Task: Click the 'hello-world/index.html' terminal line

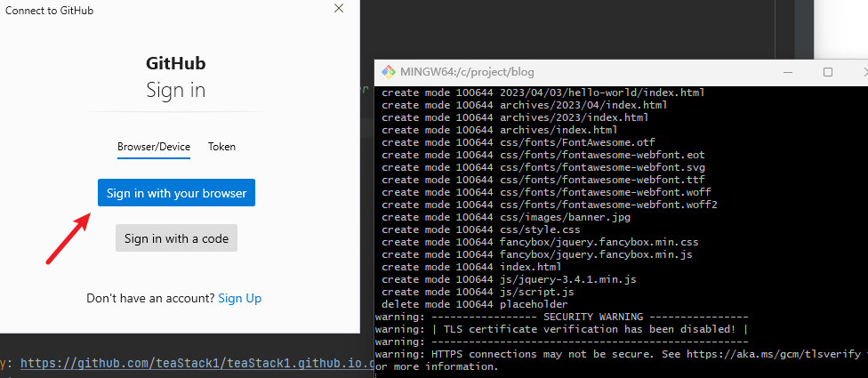Action: 543,92
